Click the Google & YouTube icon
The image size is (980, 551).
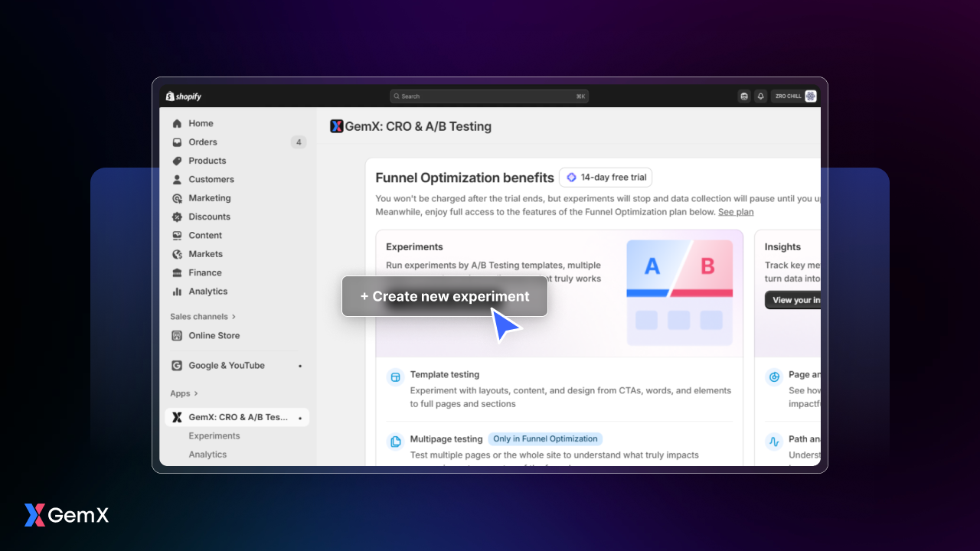(177, 366)
